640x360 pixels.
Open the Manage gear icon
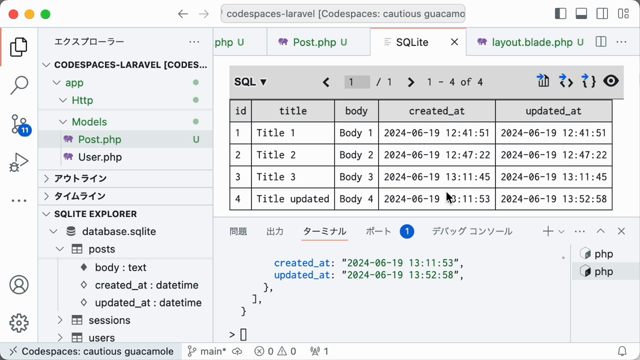tap(19, 323)
